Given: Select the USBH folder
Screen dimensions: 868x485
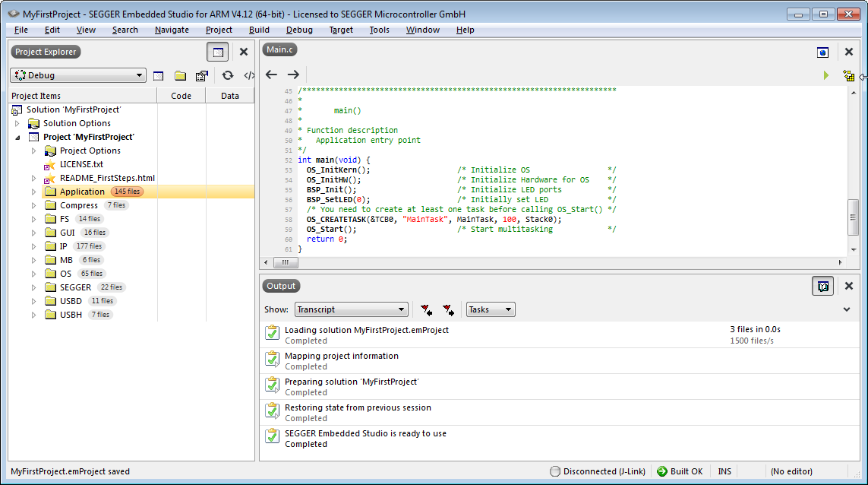Looking at the screenshot, I should coord(71,315).
